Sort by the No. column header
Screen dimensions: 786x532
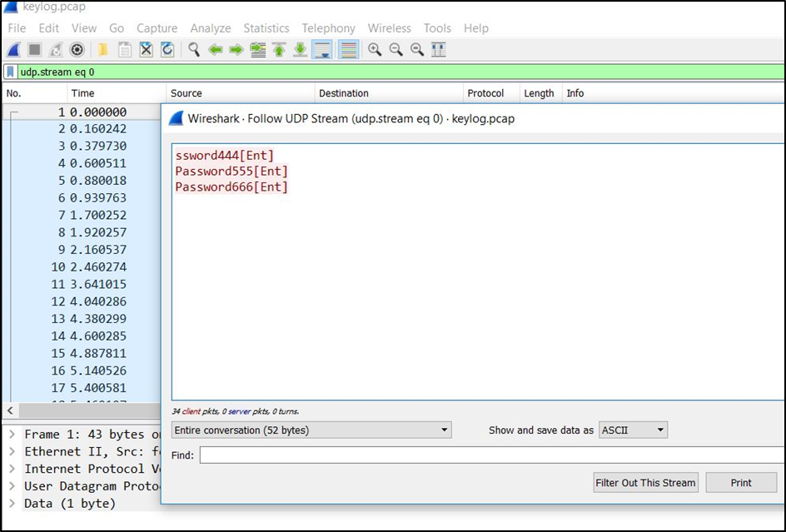click(x=35, y=93)
